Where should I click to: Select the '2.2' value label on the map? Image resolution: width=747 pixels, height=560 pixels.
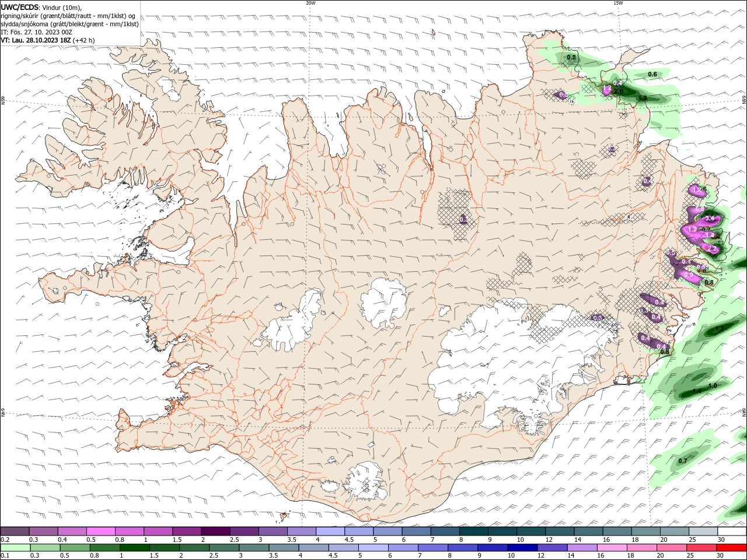click(712, 249)
